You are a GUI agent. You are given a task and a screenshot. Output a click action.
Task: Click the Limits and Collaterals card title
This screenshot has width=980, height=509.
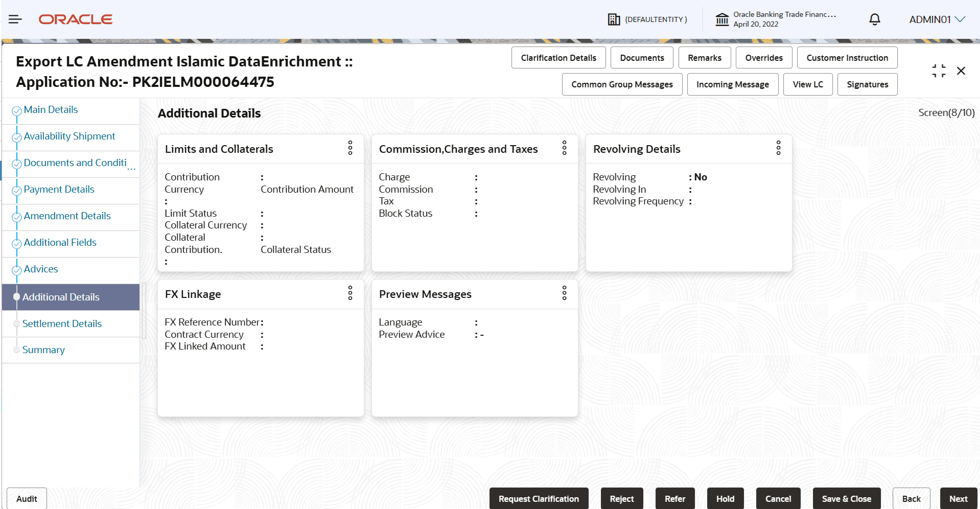(x=219, y=149)
